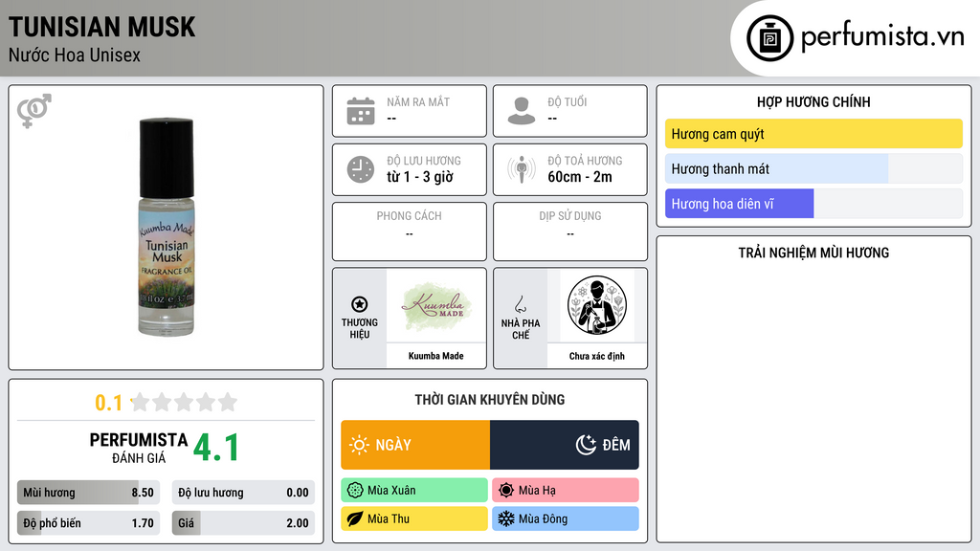
Task: Click the Hương cam quýt accord bar
Action: [x=813, y=134]
